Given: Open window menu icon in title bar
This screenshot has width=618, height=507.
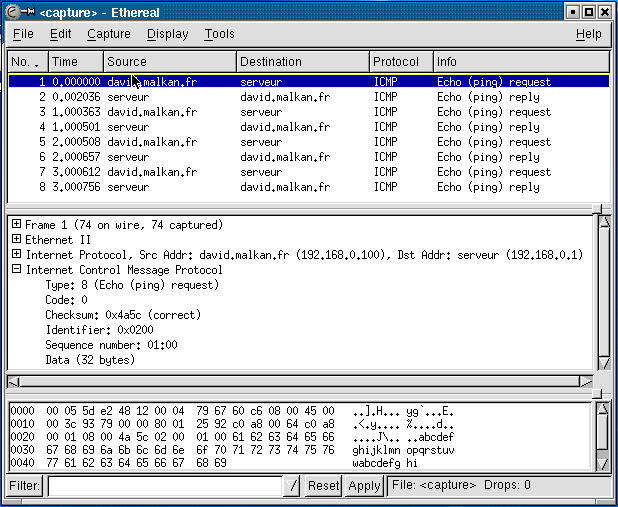Looking at the screenshot, I should click(12, 12).
